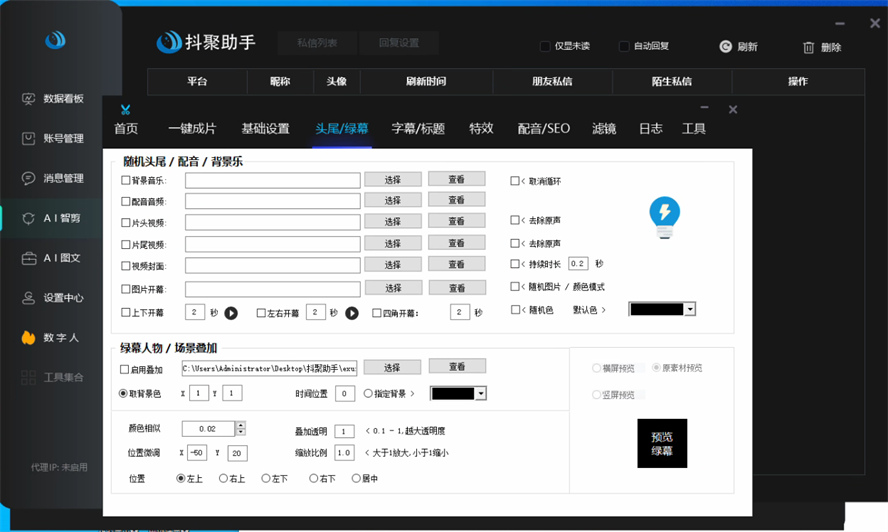Enable the 背景音乐 checkbox
This screenshot has height=532, width=888.
126,180
